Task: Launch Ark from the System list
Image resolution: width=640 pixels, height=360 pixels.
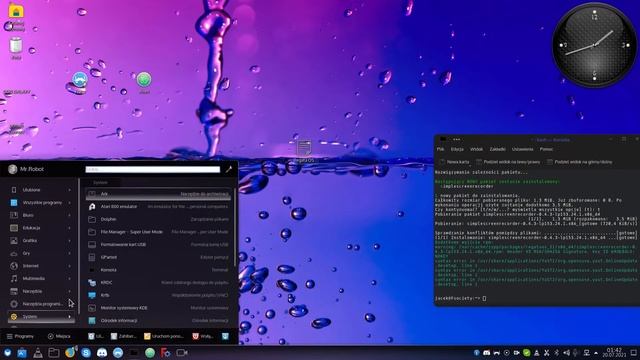Action: pos(158,194)
